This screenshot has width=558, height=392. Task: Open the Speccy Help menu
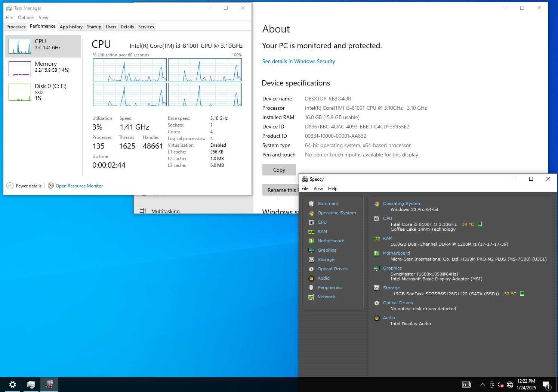[333, 189]
